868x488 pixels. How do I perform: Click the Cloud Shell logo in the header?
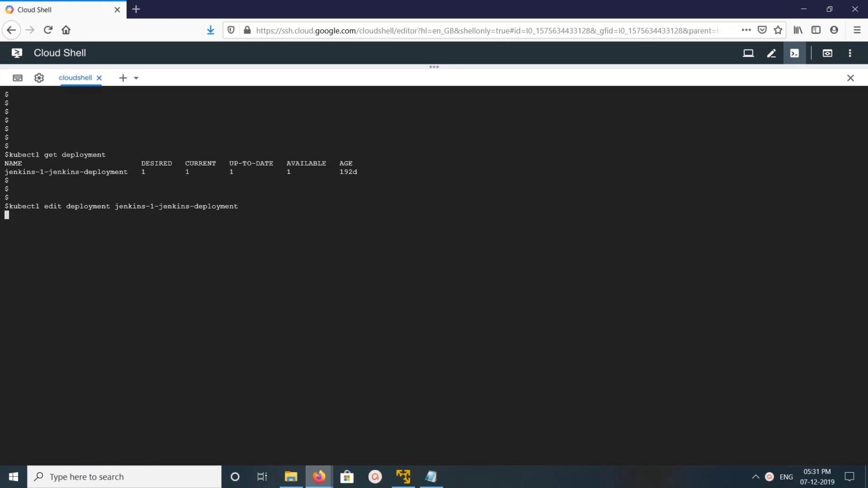[x=16, y=53]
